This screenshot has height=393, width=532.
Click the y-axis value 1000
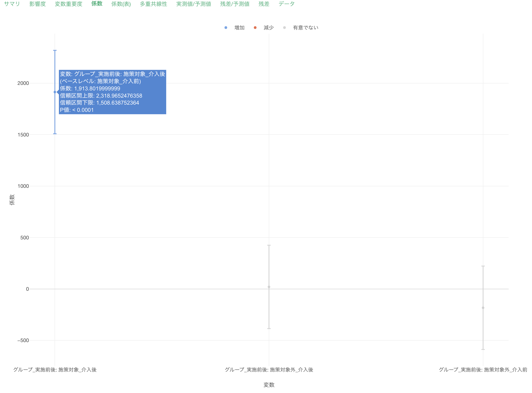[23, 186]
